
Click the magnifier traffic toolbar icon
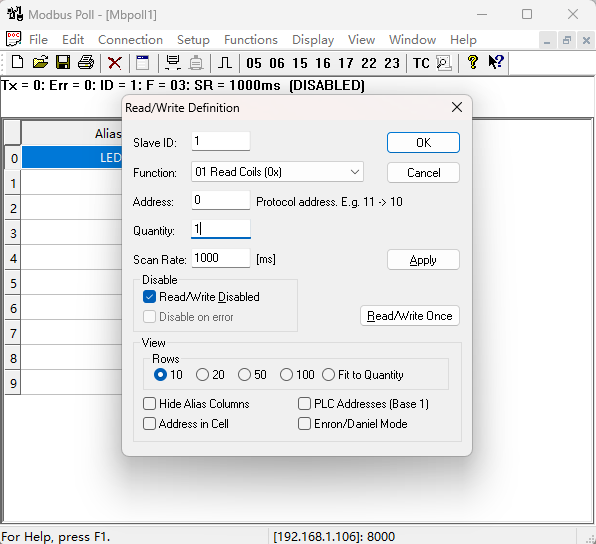[444, 63]
